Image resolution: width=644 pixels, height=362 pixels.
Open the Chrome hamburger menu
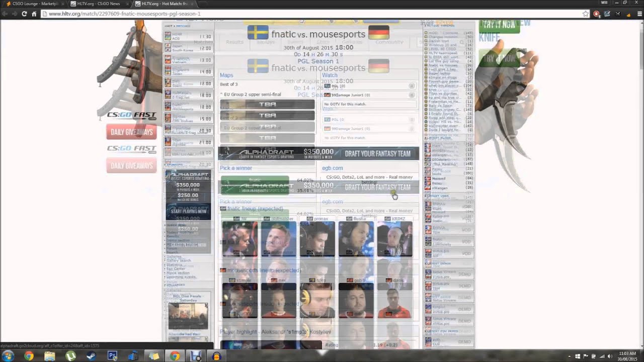tap(639, 14)
